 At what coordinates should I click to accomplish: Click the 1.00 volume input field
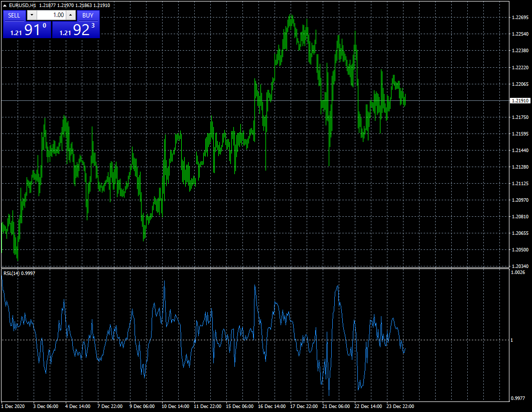[51, 15]
